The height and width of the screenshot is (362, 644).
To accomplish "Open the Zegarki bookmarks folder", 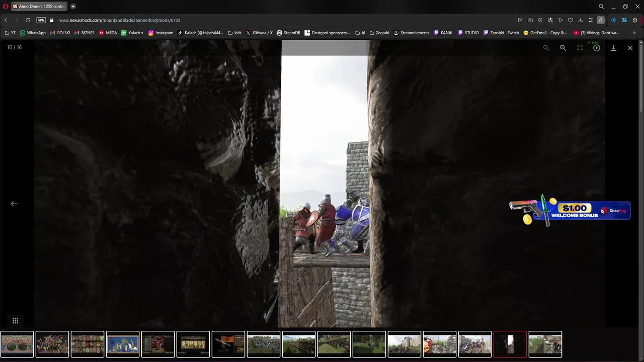I will pos(379,33).
